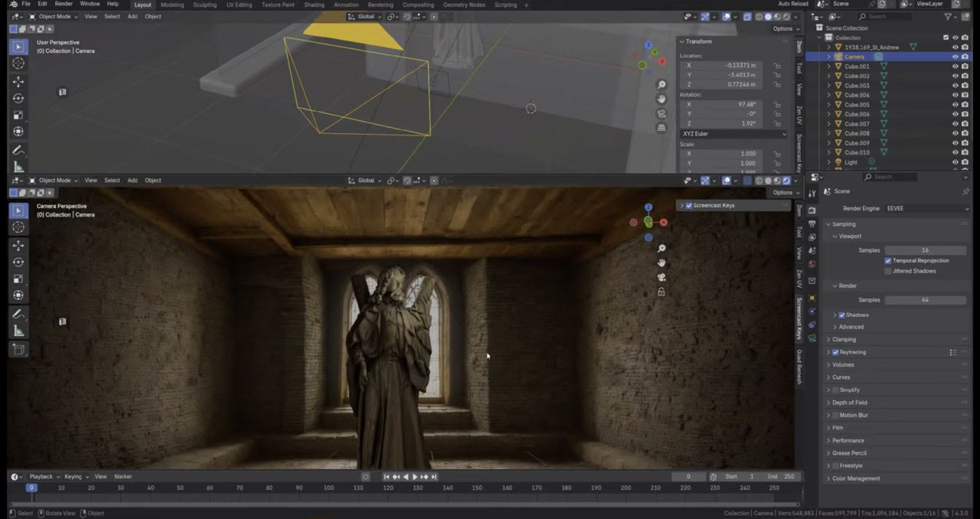The image size is (980, 519).
Task: Open XYZ Euler rotation mode dropdown
Action: tap(733, 134)
